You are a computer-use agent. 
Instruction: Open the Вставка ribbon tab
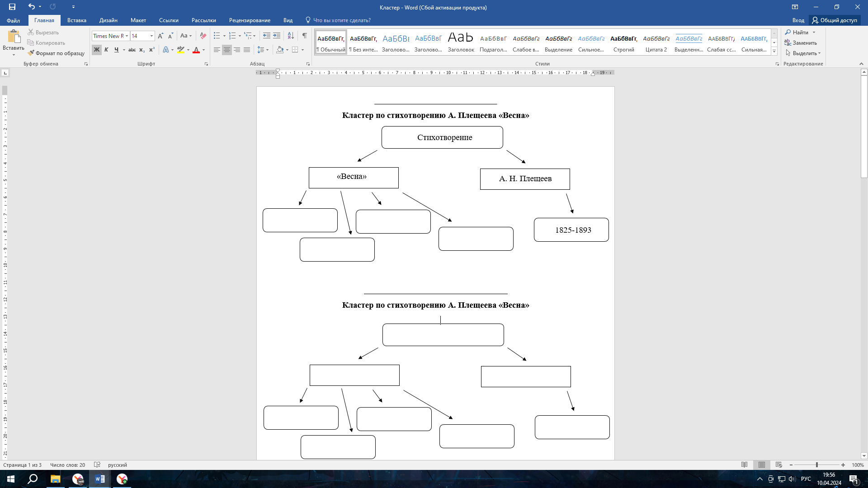click(76, 20)
